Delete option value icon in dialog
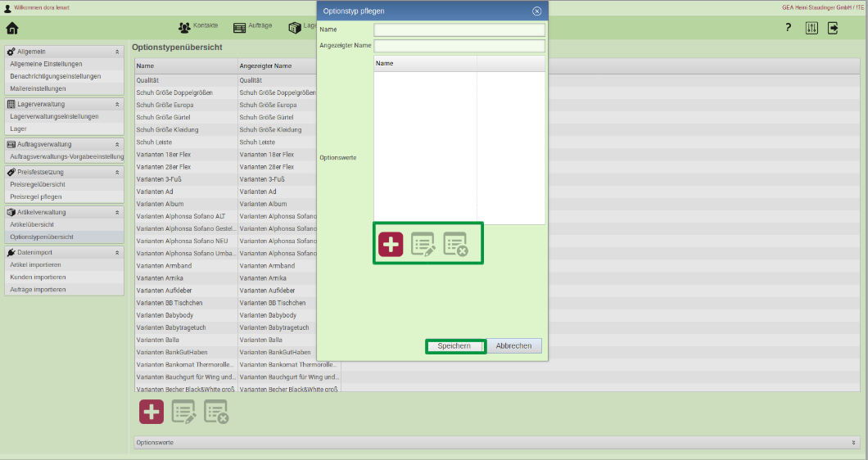 tap(455, 244)
